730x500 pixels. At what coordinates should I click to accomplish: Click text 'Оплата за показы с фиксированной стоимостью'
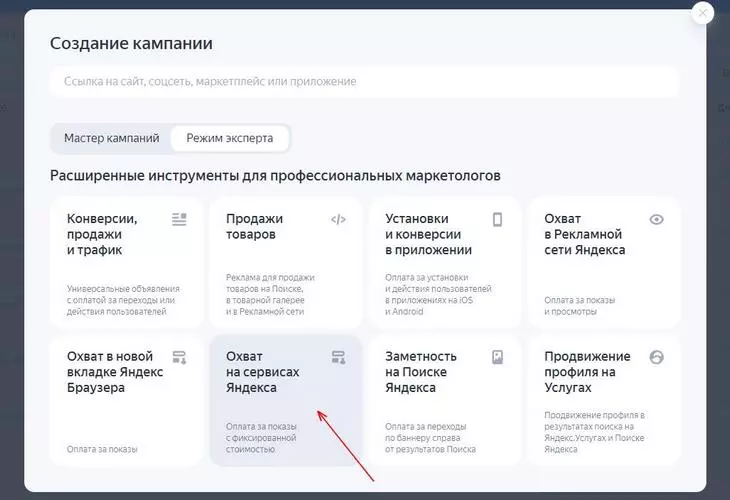[x=261, y=438]
